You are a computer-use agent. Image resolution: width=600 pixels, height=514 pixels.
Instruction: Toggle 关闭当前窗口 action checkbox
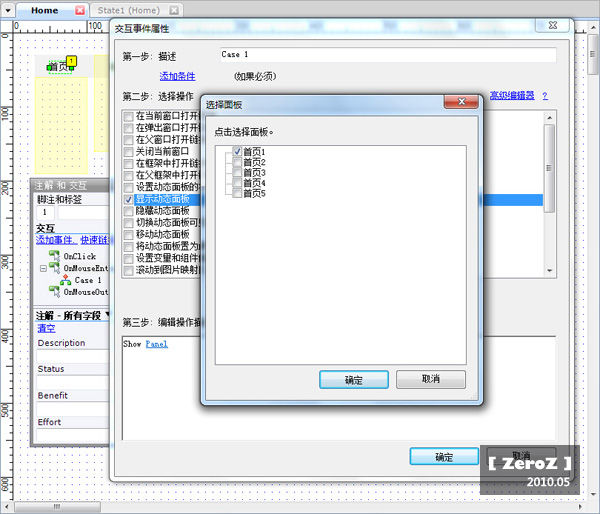click(x=129, y=152)
